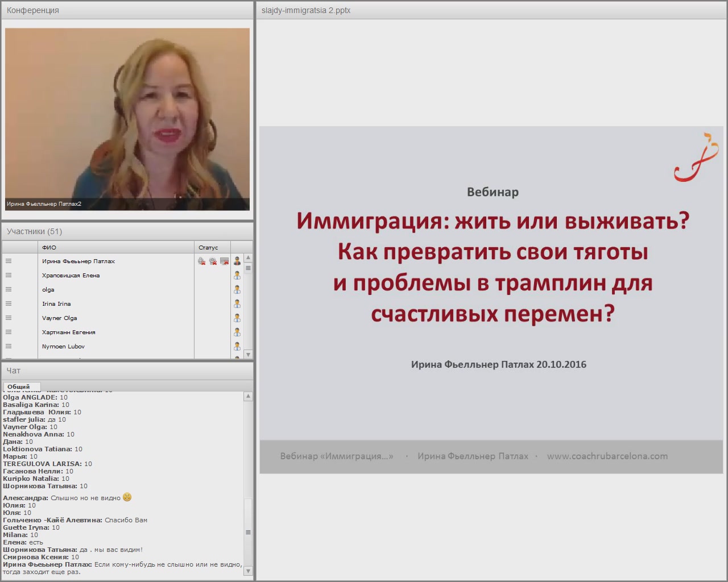Select participant Ирина Фьеьнер Патлах name
Image resolution: width=728 pixels, height=582 pixels.
click(78, 261)
